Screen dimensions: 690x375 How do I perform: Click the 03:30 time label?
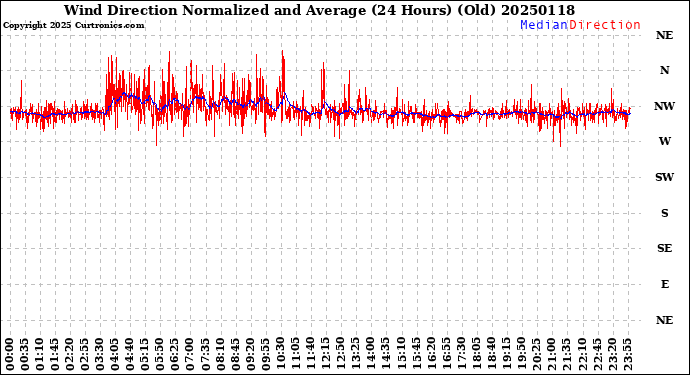(x=100, y=354)
